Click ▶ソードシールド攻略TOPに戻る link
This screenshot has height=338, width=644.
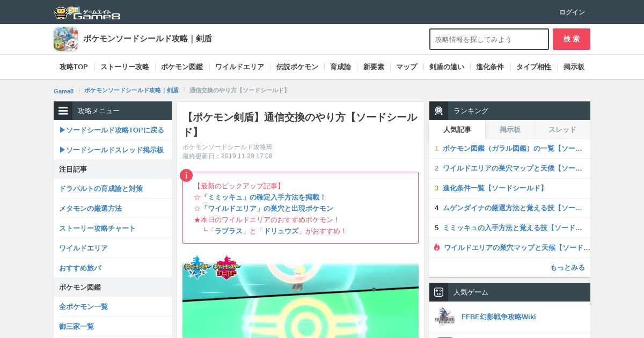112,130
